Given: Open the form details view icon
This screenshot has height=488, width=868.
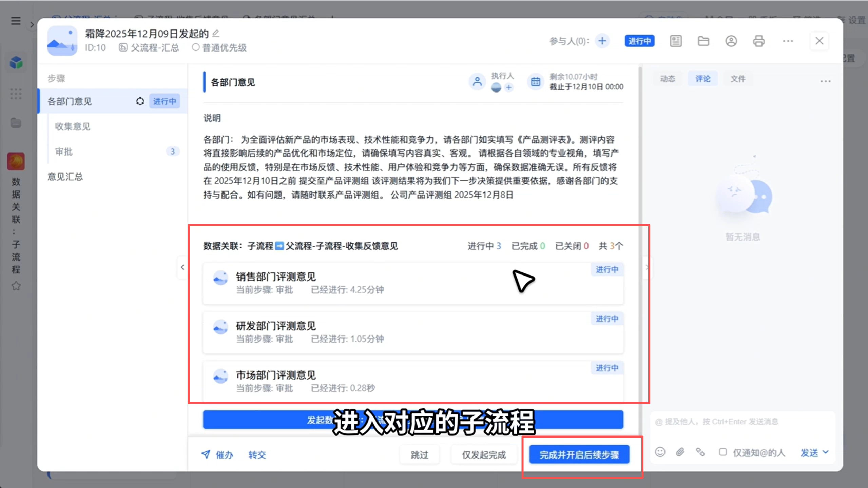Looking at the screenshot, I should (676, 41).
